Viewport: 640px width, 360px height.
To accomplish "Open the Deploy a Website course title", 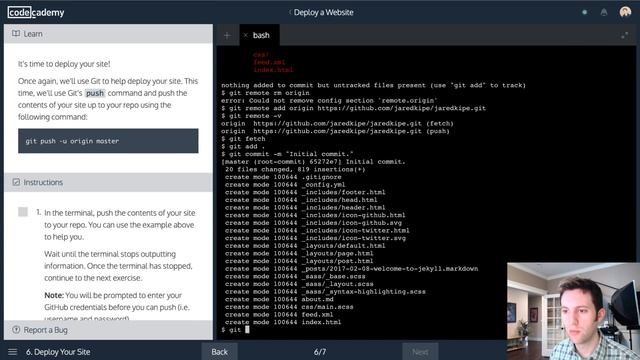I will [x=324, y=12].
